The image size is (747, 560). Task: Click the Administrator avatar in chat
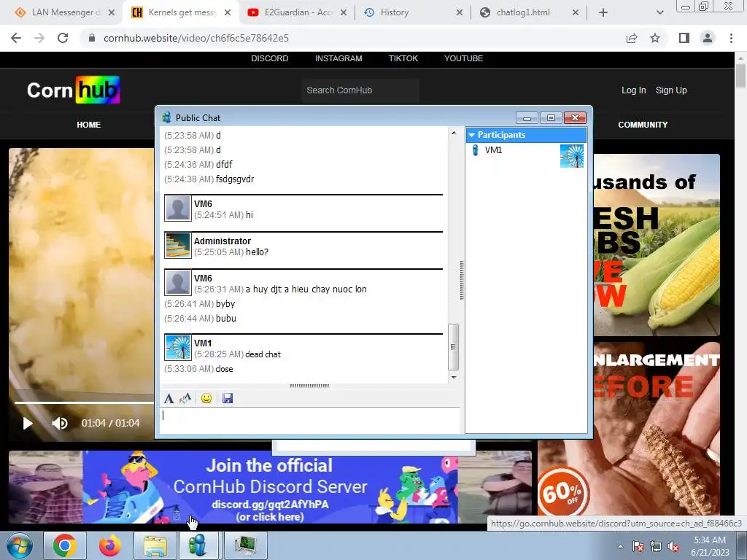pyautogui.click(x=178, y=245)
